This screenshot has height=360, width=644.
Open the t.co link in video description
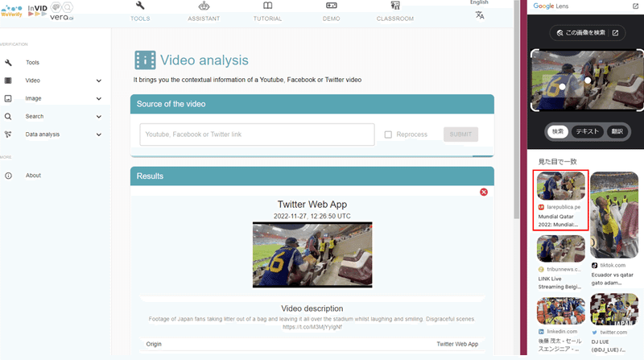click(x=312, y=327)
